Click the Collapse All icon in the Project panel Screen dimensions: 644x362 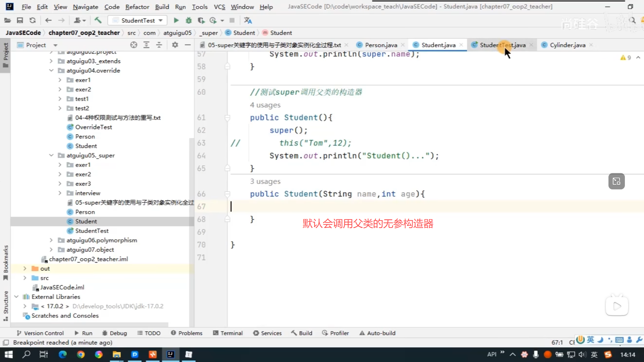pos(159,45)
